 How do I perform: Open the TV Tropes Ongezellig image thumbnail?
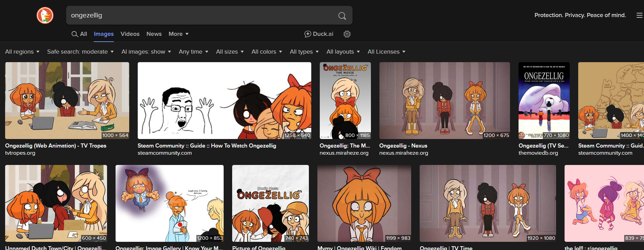click(67, 100)
